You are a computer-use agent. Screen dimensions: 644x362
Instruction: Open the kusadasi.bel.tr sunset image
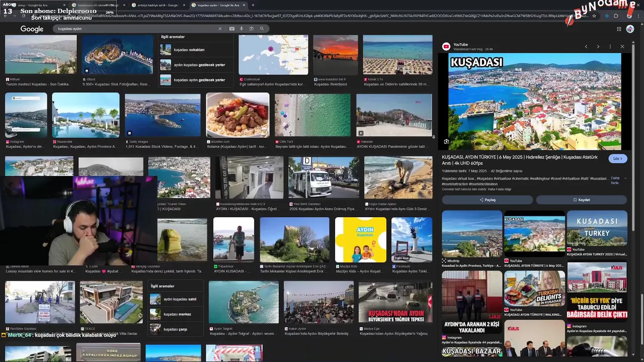(336, 55)
